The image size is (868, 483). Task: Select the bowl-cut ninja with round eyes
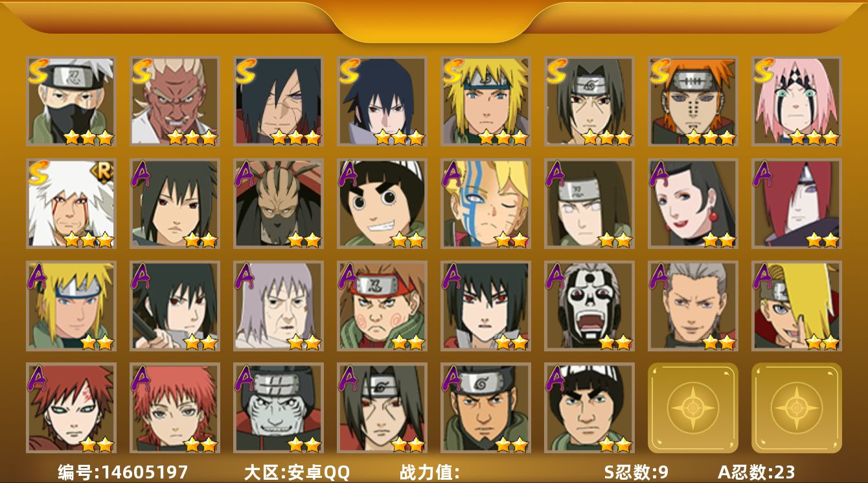coord(382,204)
